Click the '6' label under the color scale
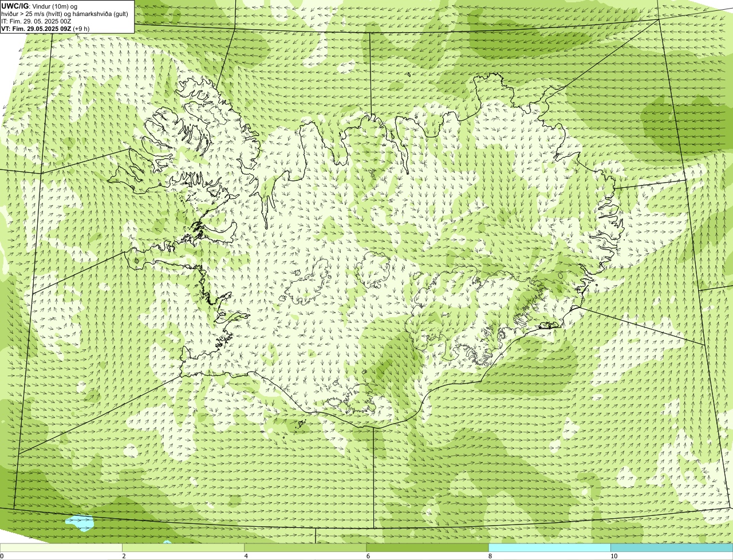 (368, 556)
